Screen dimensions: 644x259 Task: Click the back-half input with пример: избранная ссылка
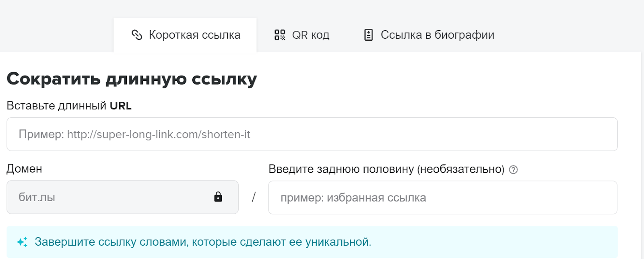443,197
